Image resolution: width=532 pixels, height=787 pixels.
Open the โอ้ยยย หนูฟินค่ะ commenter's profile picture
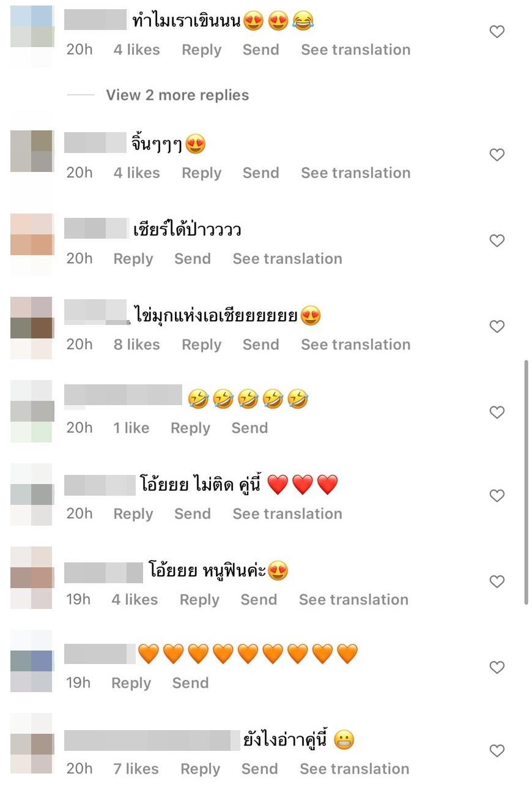click(32, 578)
